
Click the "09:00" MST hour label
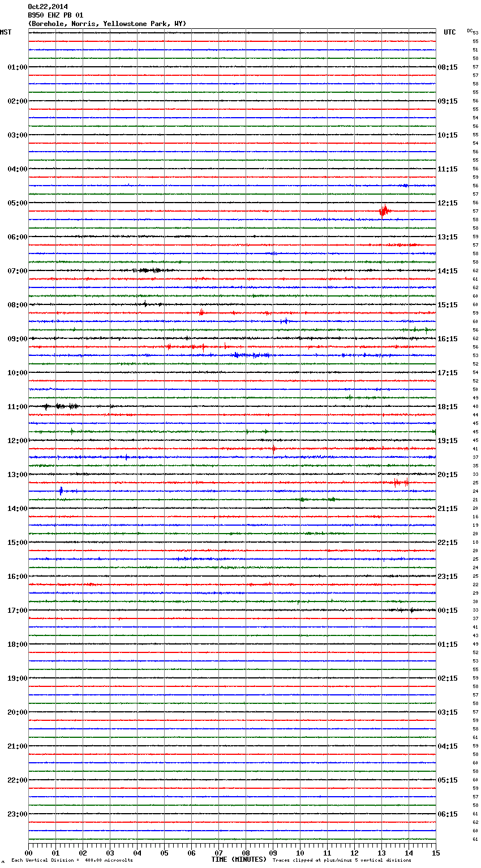(x=17, y=339)
